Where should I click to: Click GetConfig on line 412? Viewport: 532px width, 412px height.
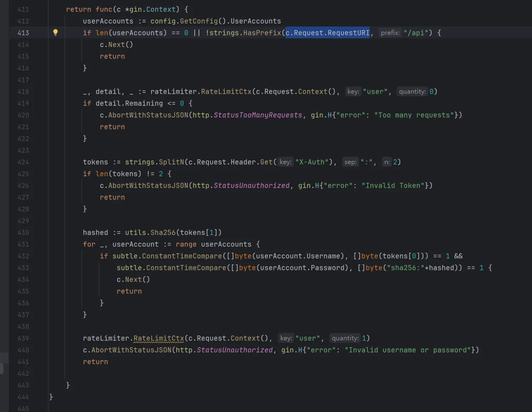199,21
